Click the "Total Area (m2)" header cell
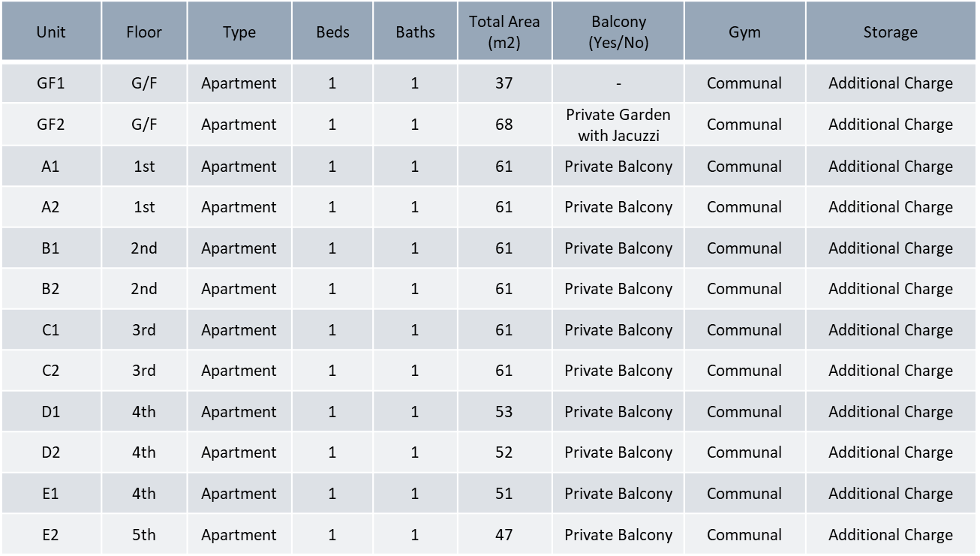The width and height of the screenshot is (980, 556). point(504,32)
